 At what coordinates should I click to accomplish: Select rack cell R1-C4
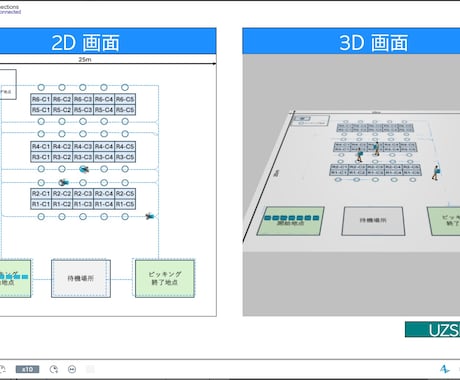click(104, 204)
